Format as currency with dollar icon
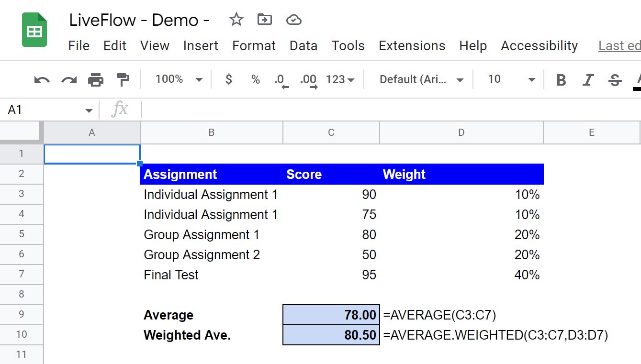Screen dimensions: 641x364 click(x=229, y=79)
